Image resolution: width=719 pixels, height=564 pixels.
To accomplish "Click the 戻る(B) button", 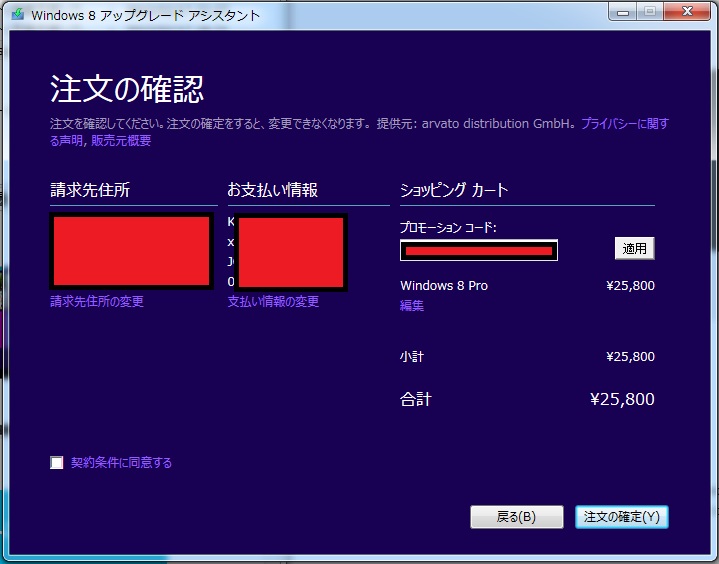I will click(517, 517).
